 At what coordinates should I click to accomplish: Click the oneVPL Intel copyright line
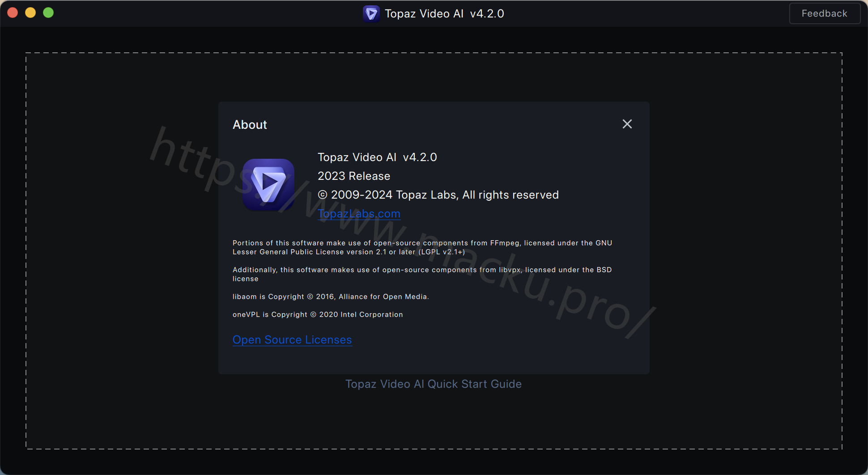click(318, 314)
